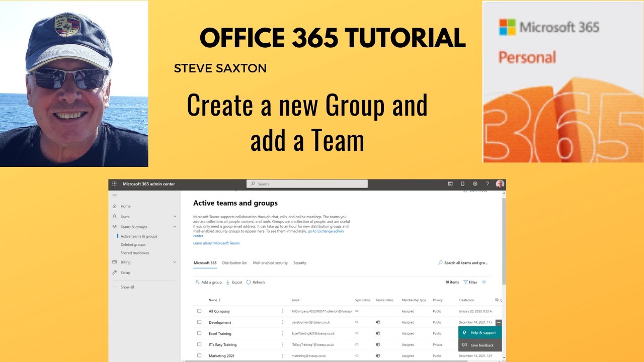
Task: Check the All Company row checkbox
Action: coord(199,311)
